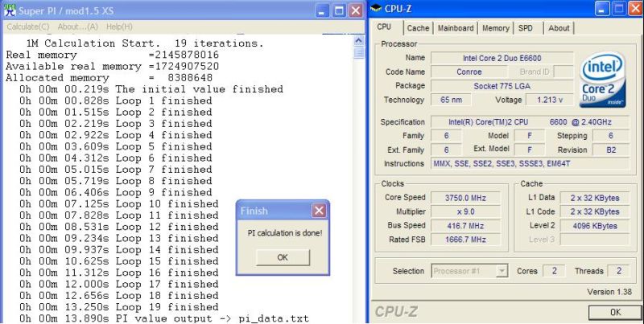Screen dimensions: 644x324
Task: Click the 'The initial value finished' line
Action: (151, 89)
